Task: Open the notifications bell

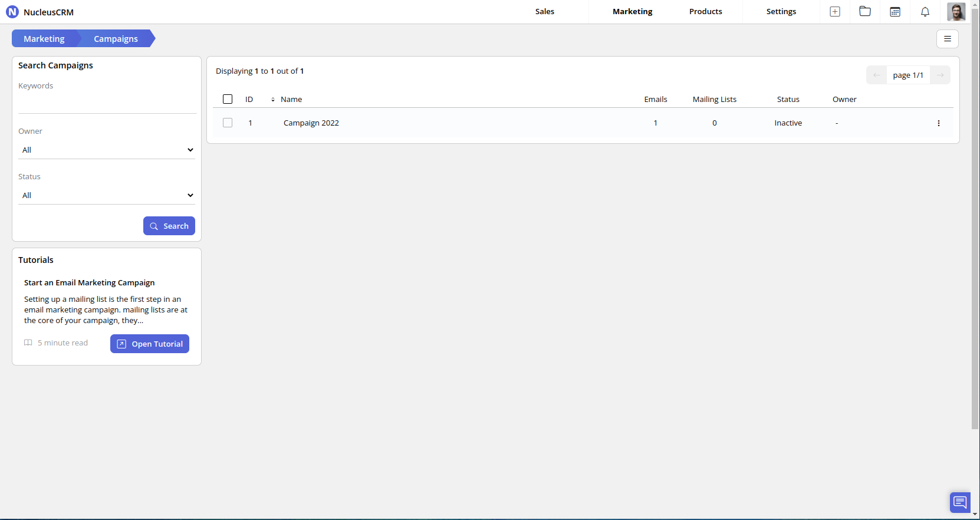Action: [925, 12]
